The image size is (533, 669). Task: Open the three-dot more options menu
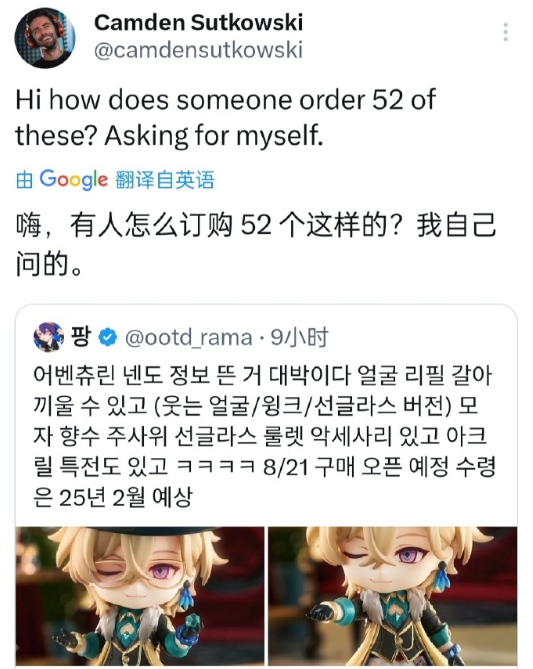click(505, 32)
